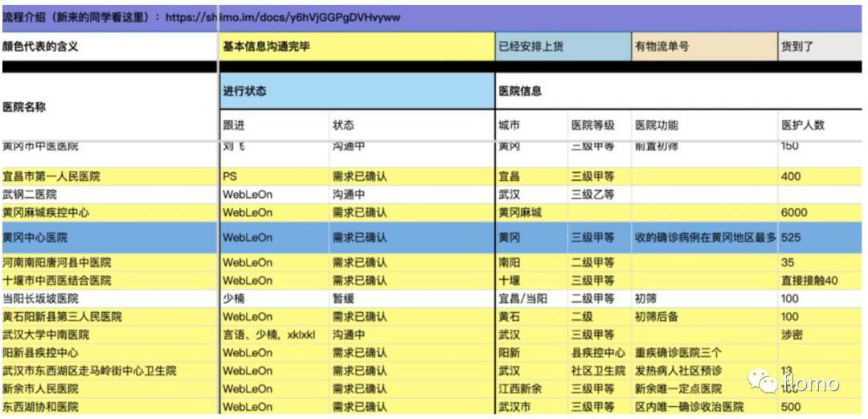Select hospital name 新余市人民医院

click(x=109, y=389)
